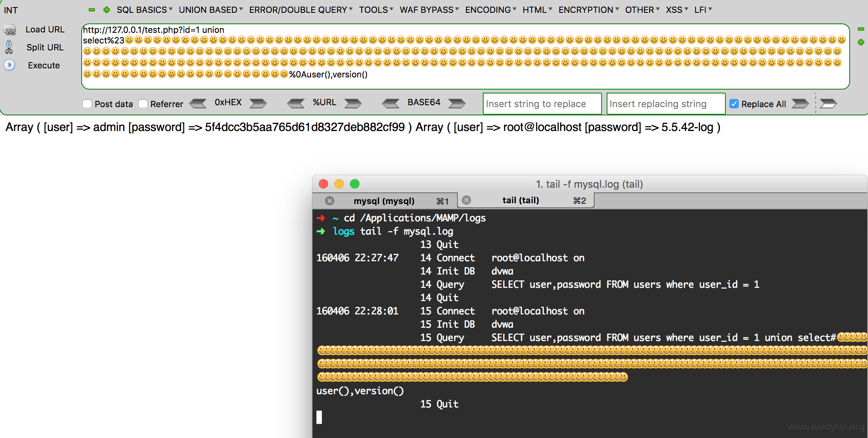Screen dimensions: 868x438
Task: Focus the 'Insert replacing string' field
Action: [x=666, y=104]
